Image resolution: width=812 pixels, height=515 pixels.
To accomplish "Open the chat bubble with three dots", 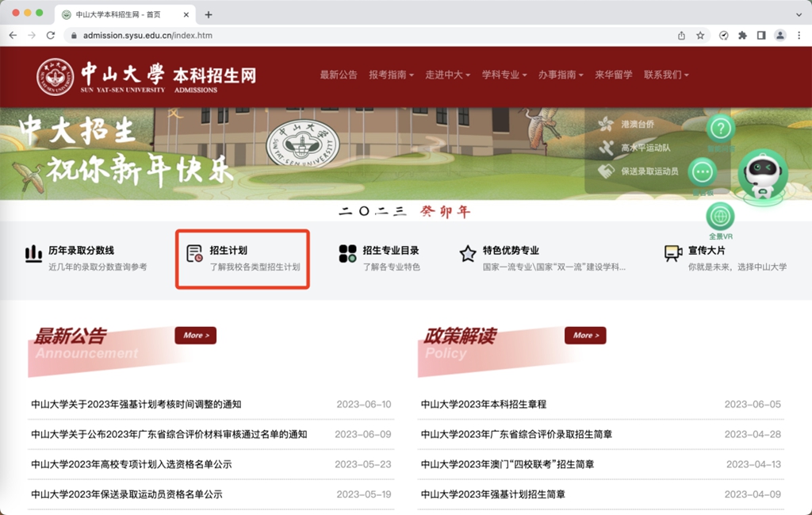I will [x=703, y=171].
